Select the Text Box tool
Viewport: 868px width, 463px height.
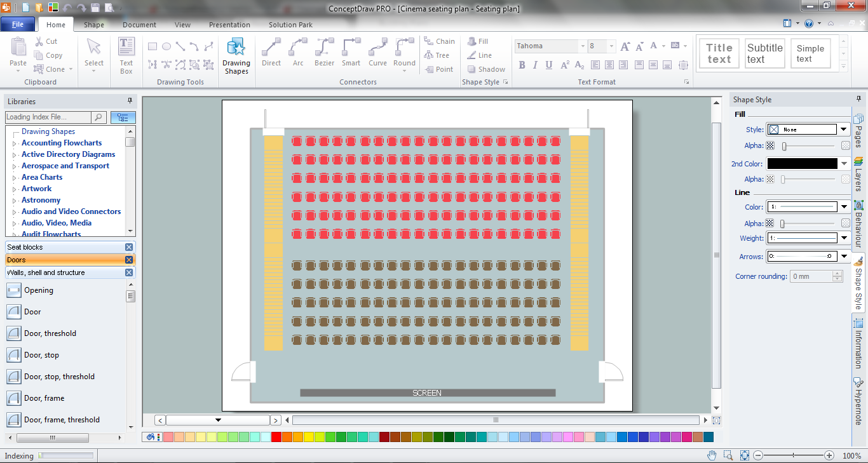[126, 56]
